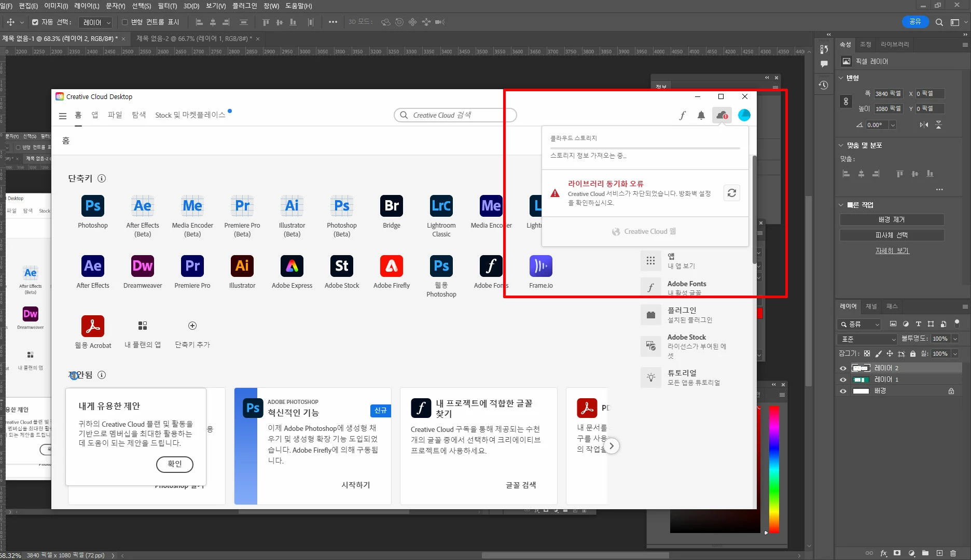Viewport: 971px width, 560px height.
Task: Launch Adobe Express icon
Action: click(292, 266)
